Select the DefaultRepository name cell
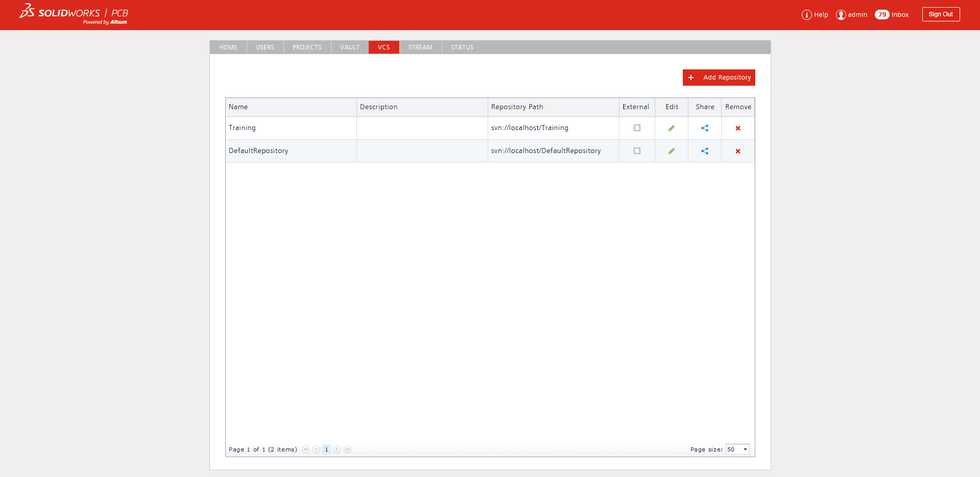Screen dimensions: 980x477 291,151
